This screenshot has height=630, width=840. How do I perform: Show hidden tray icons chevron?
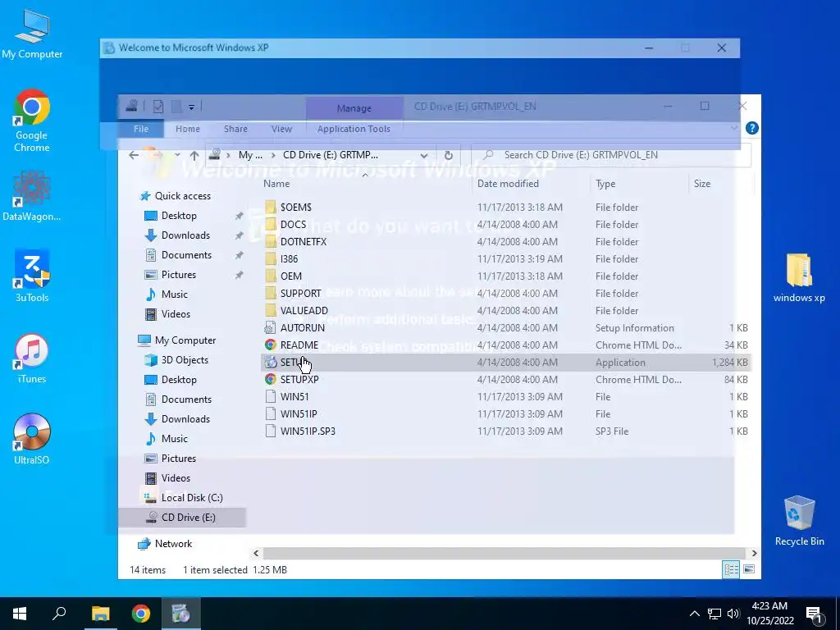pyautogui.click(x=694, y=614)
